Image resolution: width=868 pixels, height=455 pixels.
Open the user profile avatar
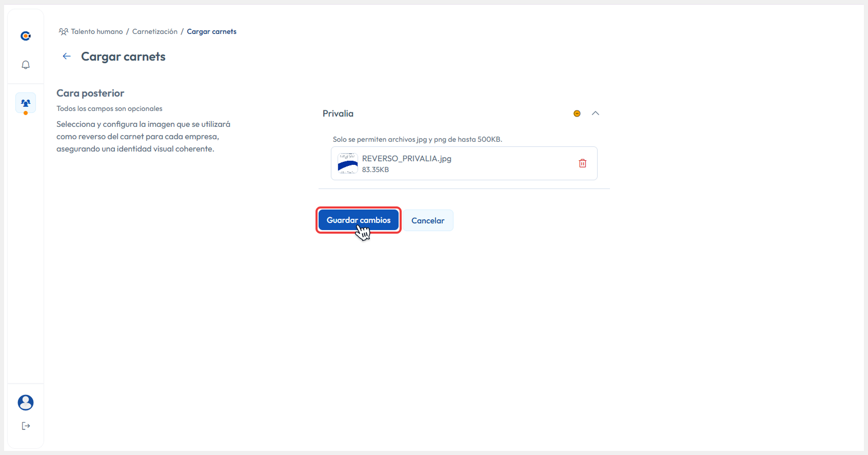click(26, 403)
